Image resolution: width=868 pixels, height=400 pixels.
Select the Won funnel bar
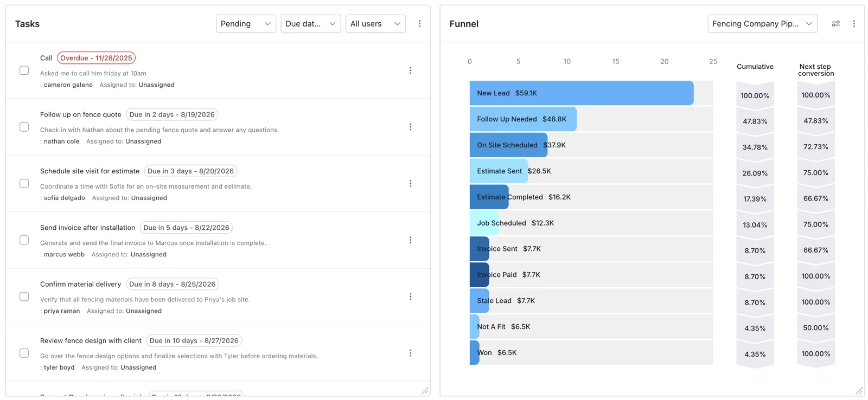[x=475, y=353]
